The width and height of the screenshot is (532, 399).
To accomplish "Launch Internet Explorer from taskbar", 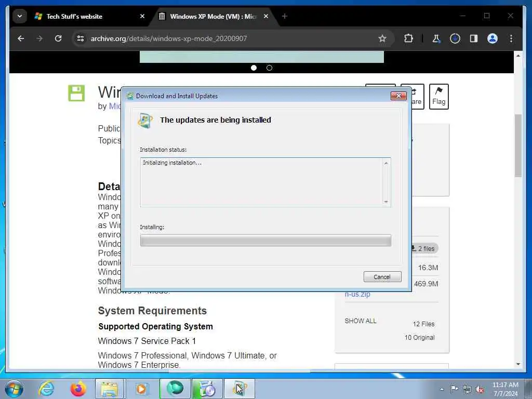I will 46,389.
